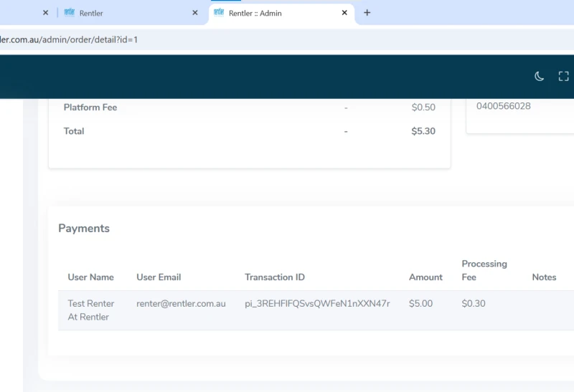The image size is (574, 392).
Task: Click the renter@rentler.com.au email
Action: click(x=181, y=304)
